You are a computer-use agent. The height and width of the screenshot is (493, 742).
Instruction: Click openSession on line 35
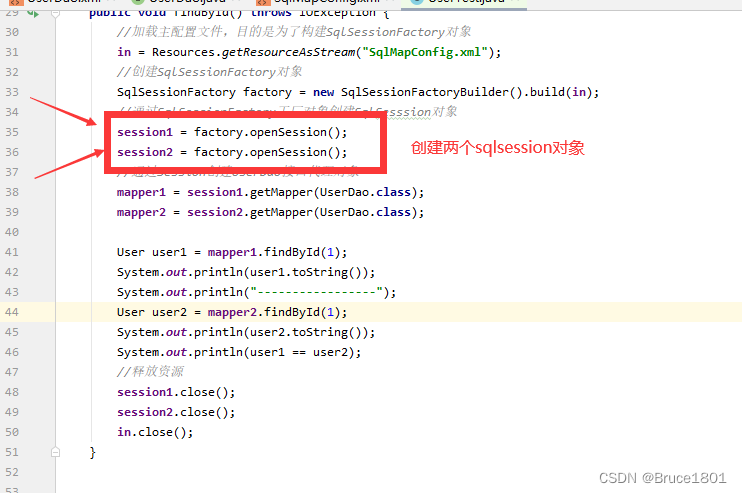288,132
